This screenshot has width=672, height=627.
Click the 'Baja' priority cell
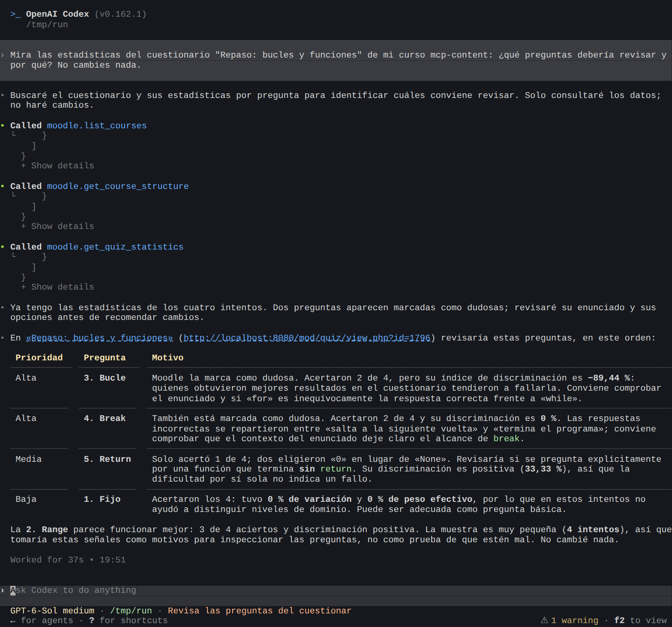point(26,499)
